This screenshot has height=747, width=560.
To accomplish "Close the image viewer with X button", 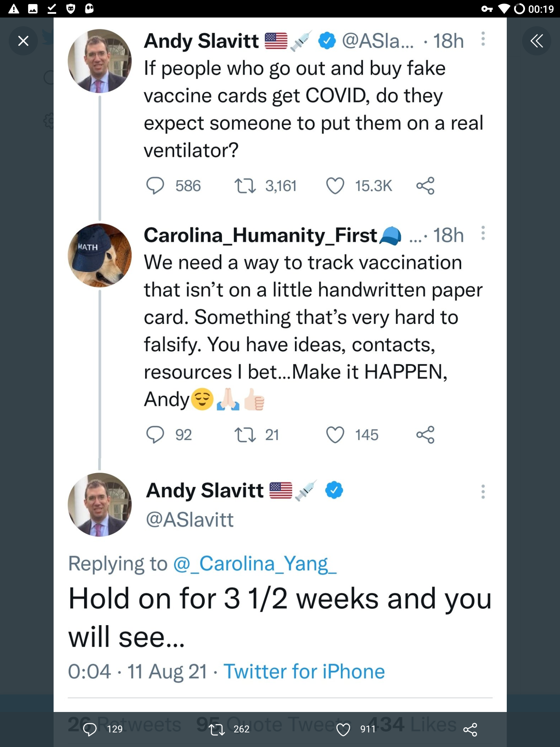I will 23,41.
